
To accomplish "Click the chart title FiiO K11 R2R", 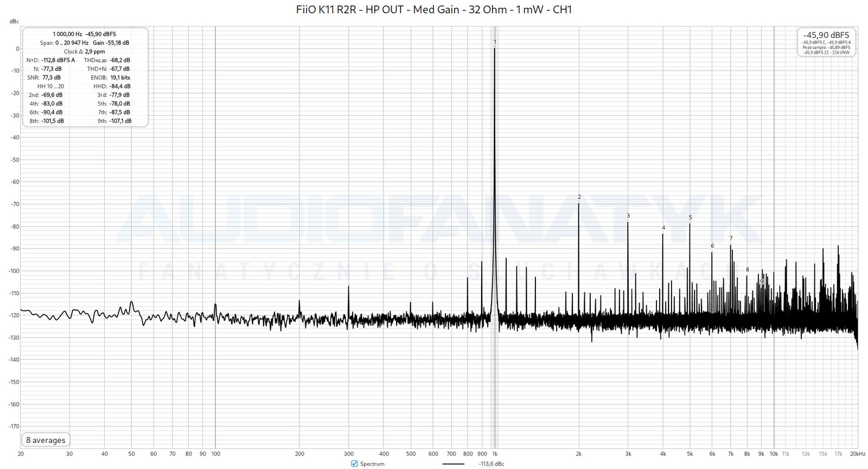I will [434, 9].
